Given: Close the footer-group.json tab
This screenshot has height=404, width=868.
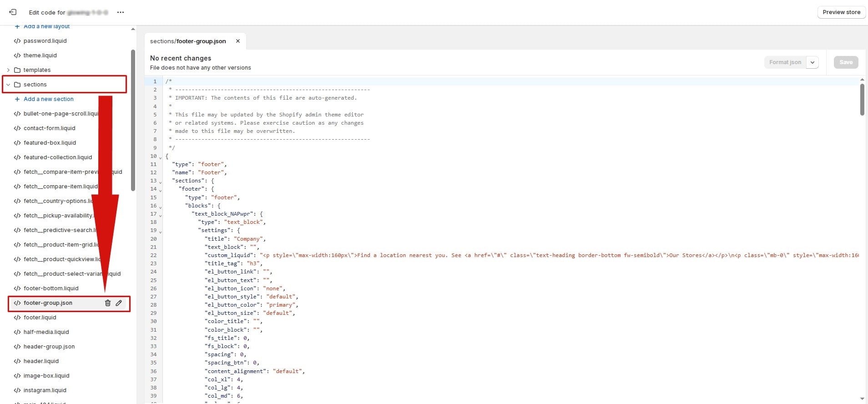Looking at the screenshot, I should (x=238, y=41).
